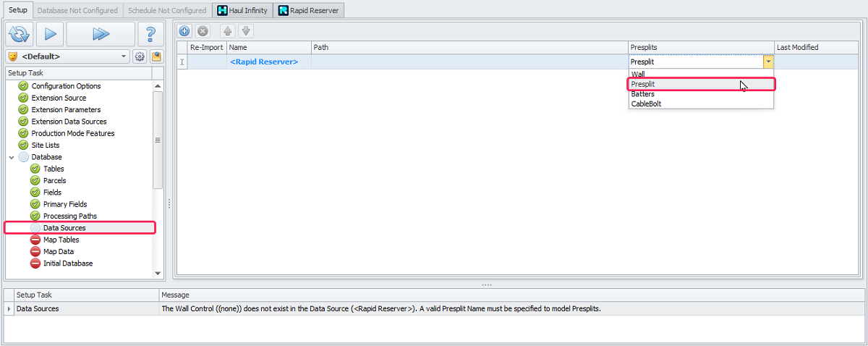868x346 pixels.
Task: Add a new data source with plus icon
Action: (x=184, y=31)
